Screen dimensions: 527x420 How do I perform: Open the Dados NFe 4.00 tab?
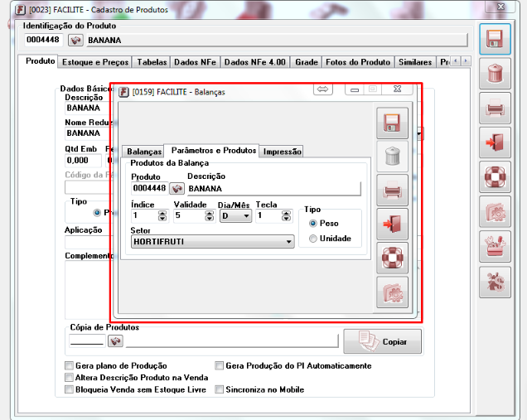point(254,62)
